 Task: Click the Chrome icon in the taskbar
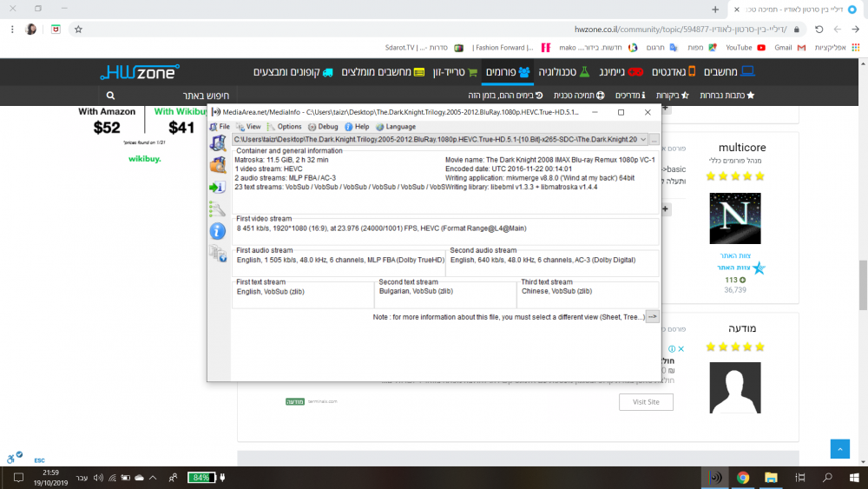coord(743,478)
